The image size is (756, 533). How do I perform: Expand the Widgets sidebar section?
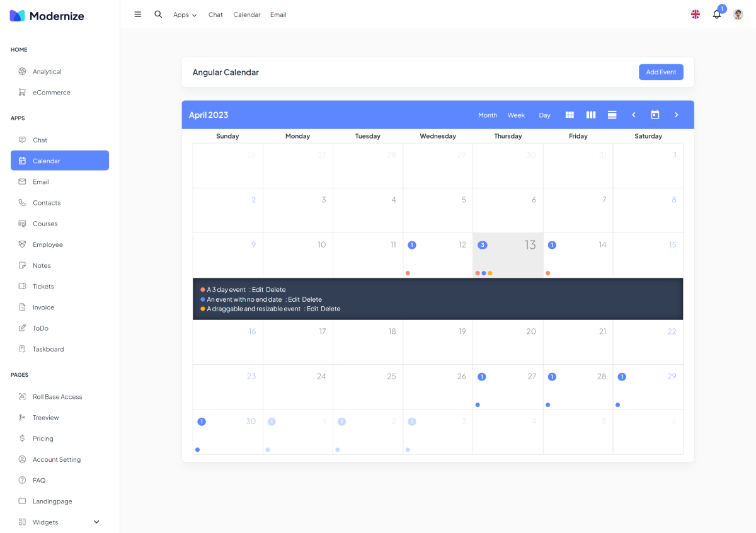[x=96, y=522]
